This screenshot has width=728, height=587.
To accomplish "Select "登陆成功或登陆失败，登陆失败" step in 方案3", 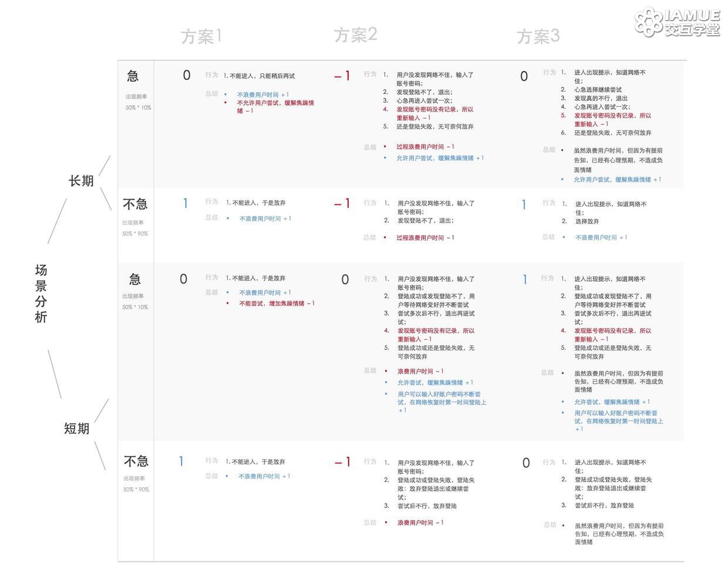I will pyautogui.click(x=614, y=488).
